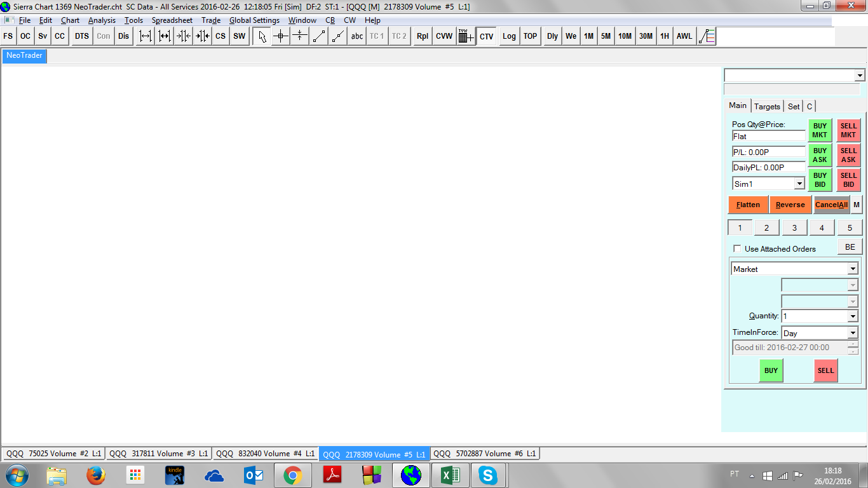The image size is (868, 488).
Task: Click the FS toolbar button
Action: tap(8, 36)
